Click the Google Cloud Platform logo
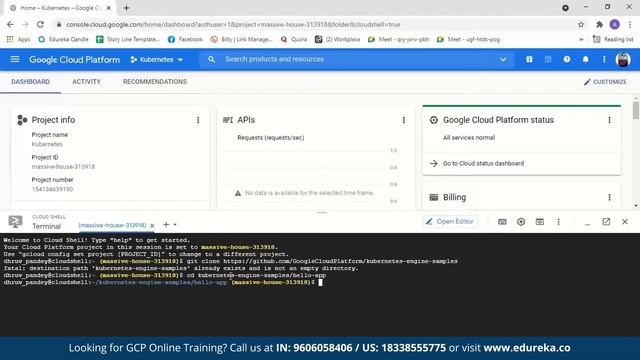Viewport: 640px width, 360px height. 75,60
